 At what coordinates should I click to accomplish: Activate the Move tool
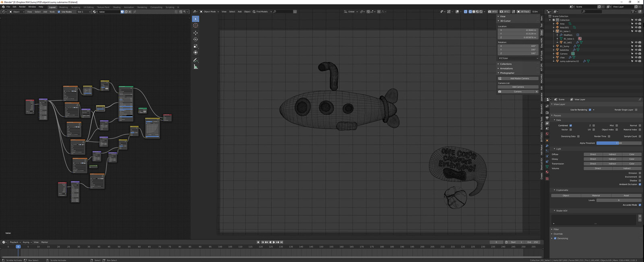tap(196, 33)
